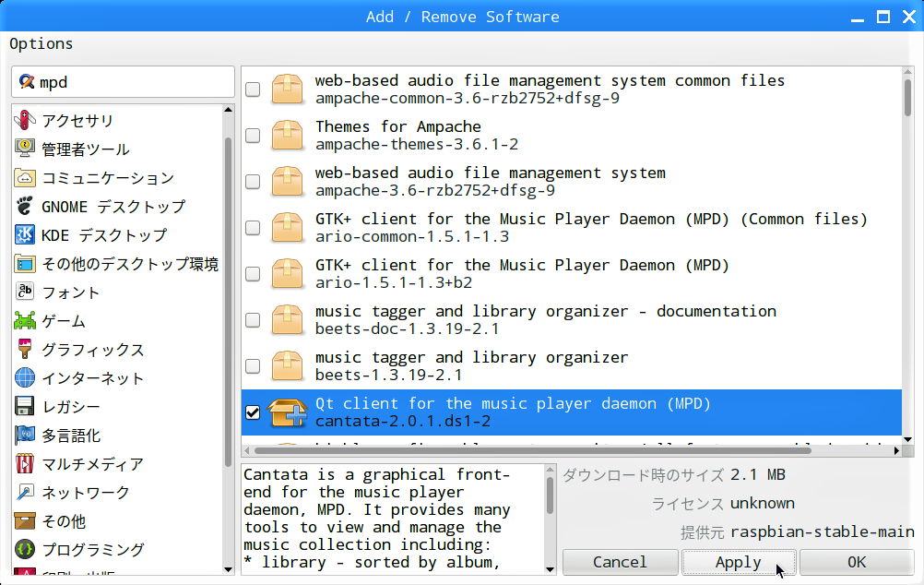Viewport: 924px width, 585px height.
Task: Check the ampache-common package checkbox
Action: [x=253, y=90]
